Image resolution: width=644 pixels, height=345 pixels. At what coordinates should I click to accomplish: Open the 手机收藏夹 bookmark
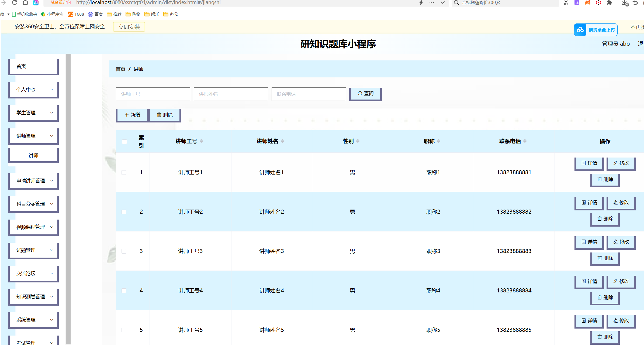pyautogui.click(x=25, y=14)
